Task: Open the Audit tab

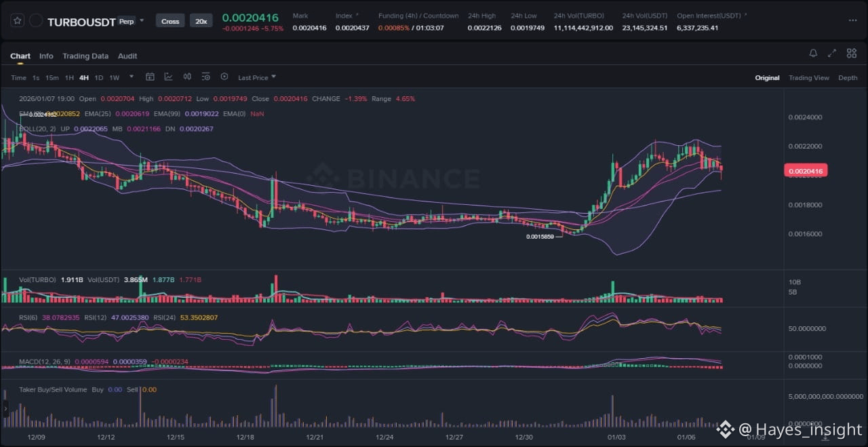Action: [x=127, y=56]
